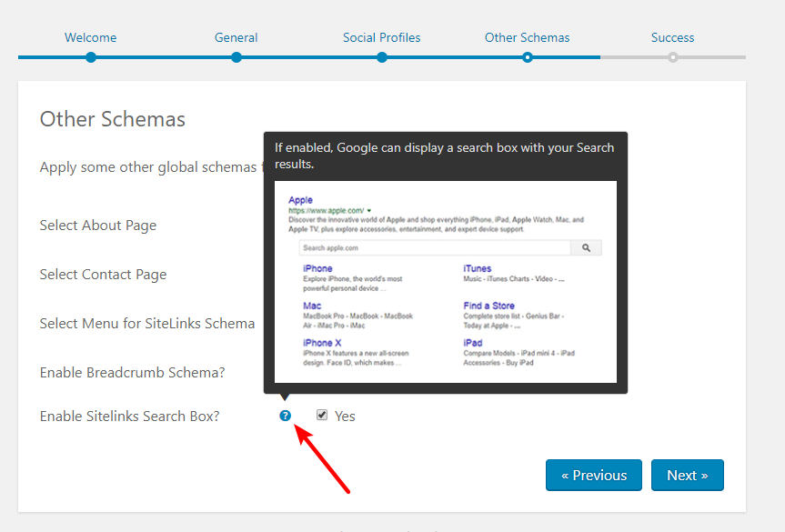Screen dimensions: 785x532
Task: Click the Next » button
Action: click(x=688, y=475)
